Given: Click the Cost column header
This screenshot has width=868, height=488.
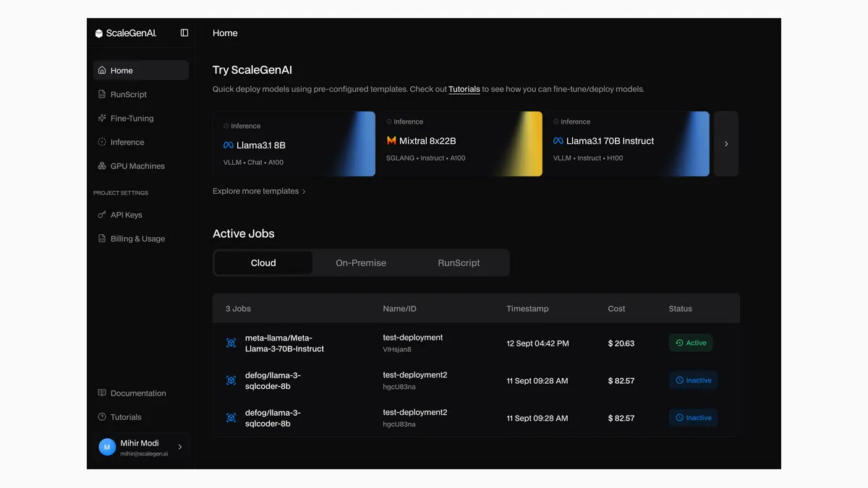Looking at the screenshot, I should point(616,309).
